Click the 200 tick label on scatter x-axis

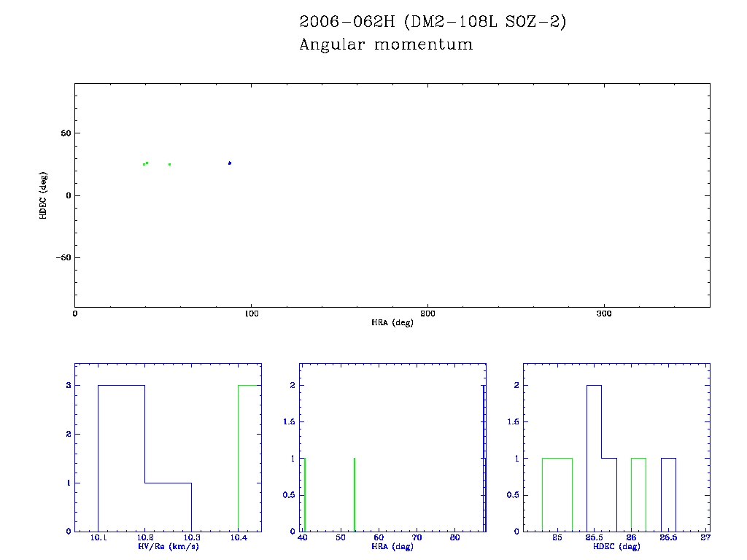[427, 314]
